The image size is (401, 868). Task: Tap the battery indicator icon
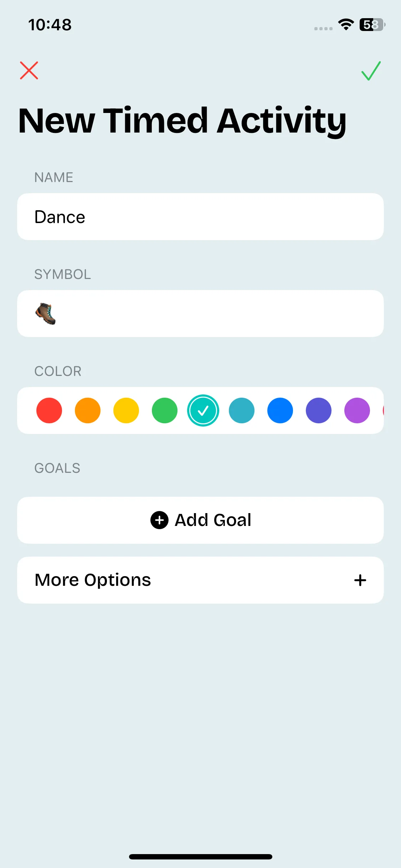pos(372,25)
